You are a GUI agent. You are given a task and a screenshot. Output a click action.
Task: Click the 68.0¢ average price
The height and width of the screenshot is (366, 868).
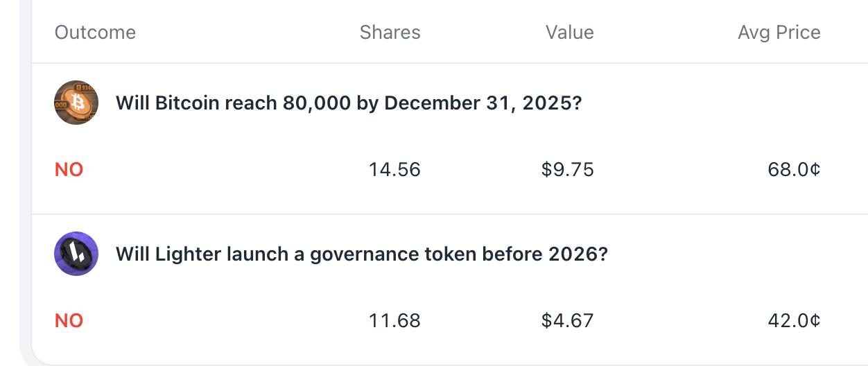coord(794,170)
